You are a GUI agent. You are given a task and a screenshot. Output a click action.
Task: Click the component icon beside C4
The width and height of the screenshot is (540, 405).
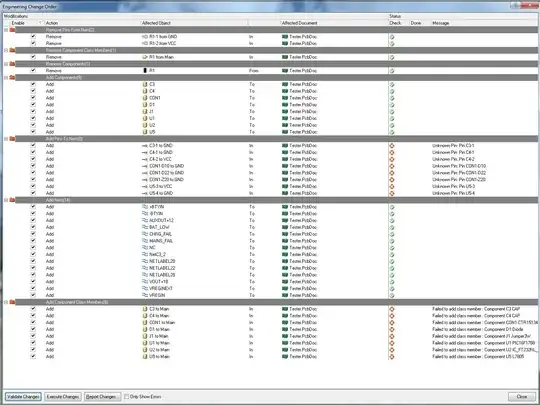(145, 91)
